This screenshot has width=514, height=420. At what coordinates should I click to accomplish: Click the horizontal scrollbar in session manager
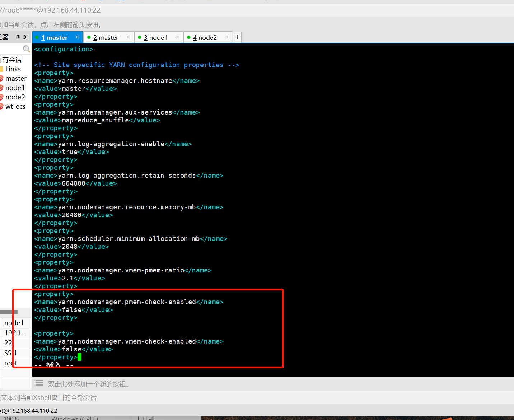(9, 312)
